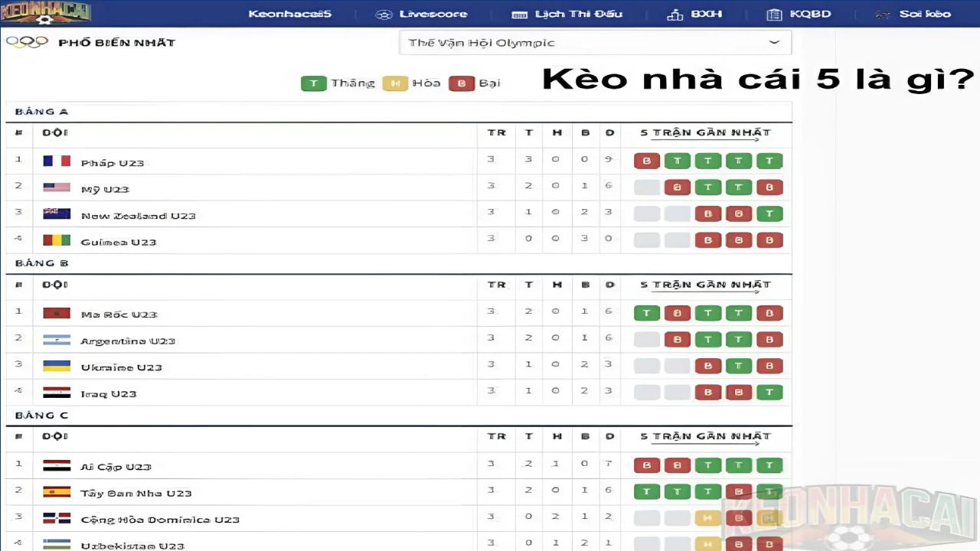Click the Mỹ U23 team link
Screen dimensions: 980x551
[x=105, y=189]
